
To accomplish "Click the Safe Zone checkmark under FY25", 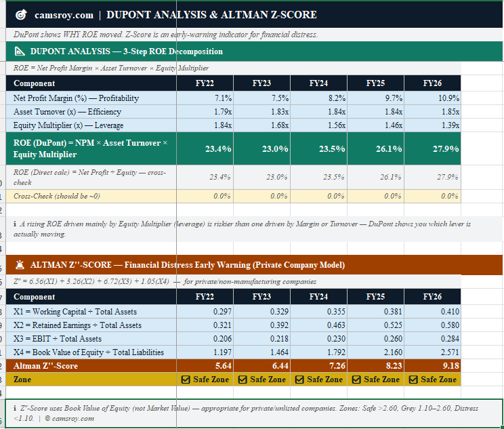I will [x=356, y=380].
